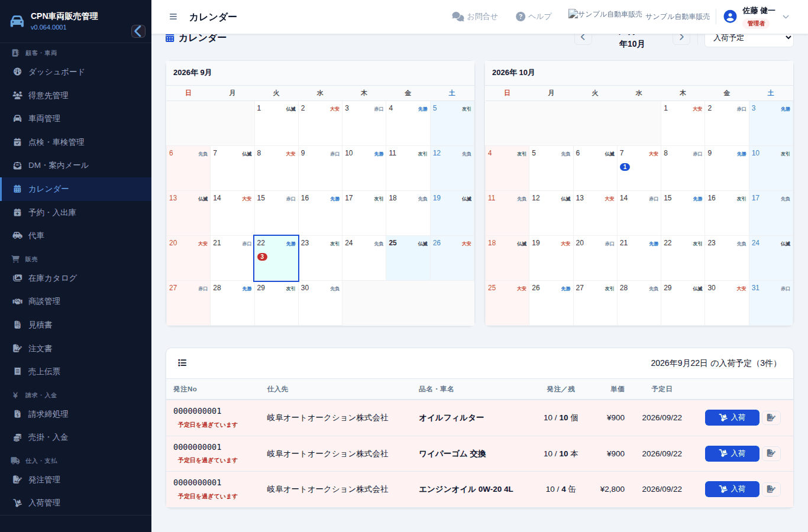Viewport: 808px width, 532px height.
Task: Click the edit icon for ワイパーゴム 交換 row
Action: (x=771, y=453)
